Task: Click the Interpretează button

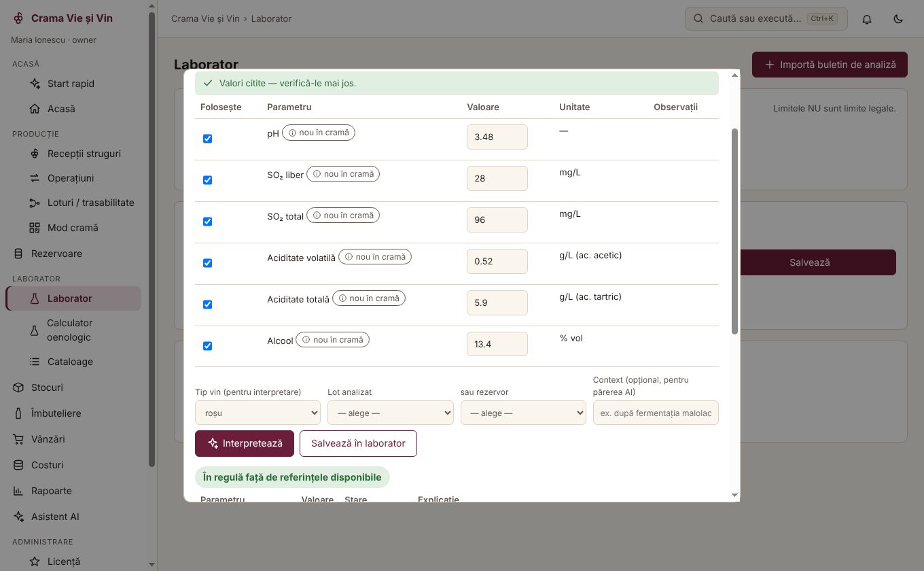Action: 245,443
